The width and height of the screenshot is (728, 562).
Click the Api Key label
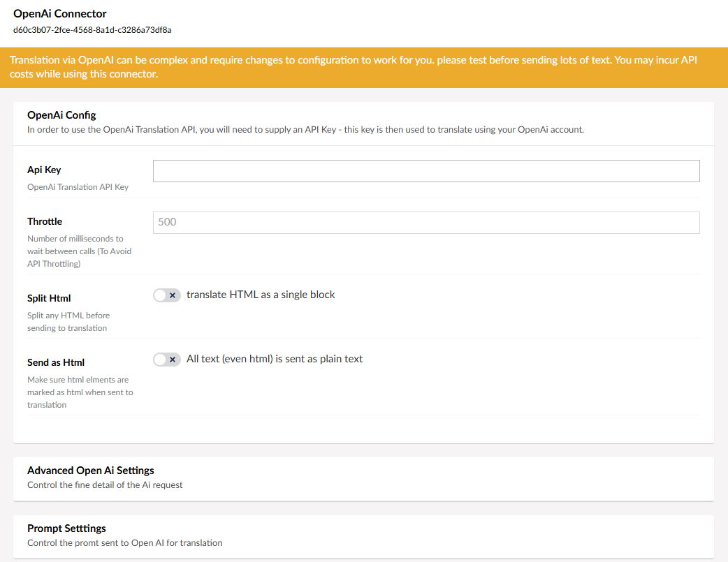point(44,170)
